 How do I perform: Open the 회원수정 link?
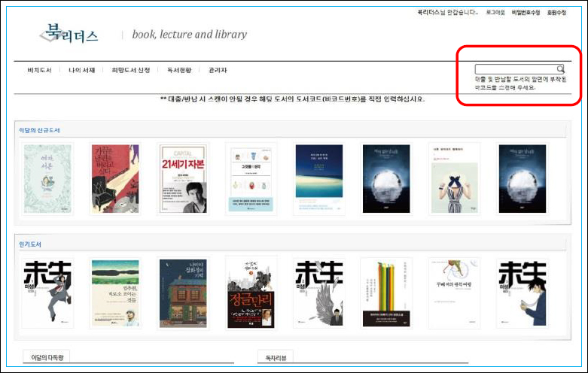pos(556,12)
